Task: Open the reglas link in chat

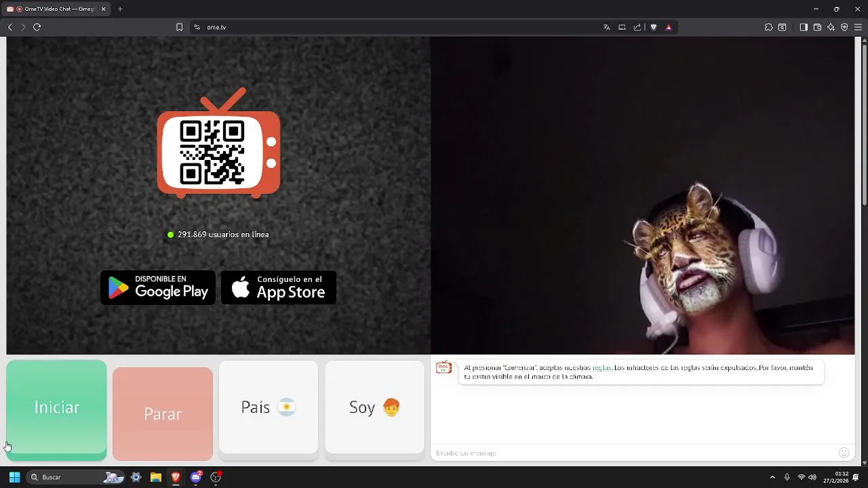Action: tap(601, 368)
